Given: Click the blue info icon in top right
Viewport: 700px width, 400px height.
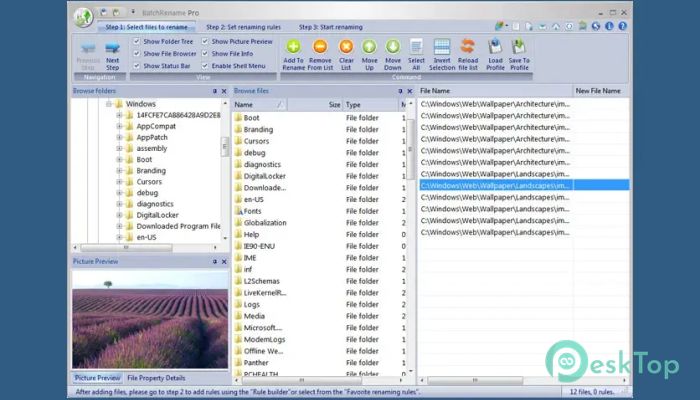Looking at the screenshot, I should 609,26.
